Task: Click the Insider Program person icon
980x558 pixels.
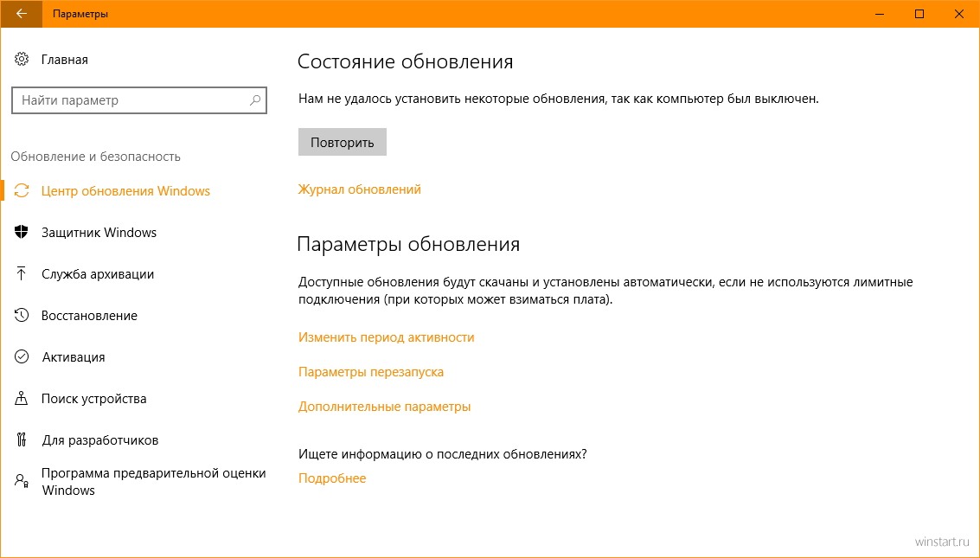Action: (22, 480)
